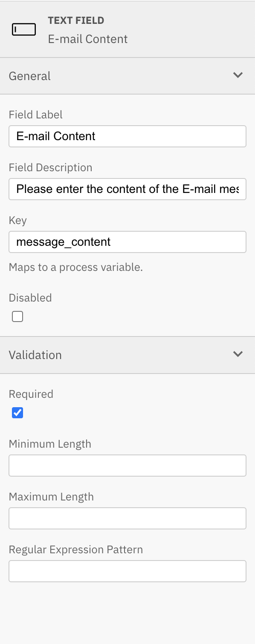Select the Maximum Length input box
This screenshot has height=644, width=255.
pyautogui.click(x=127, y=518)
